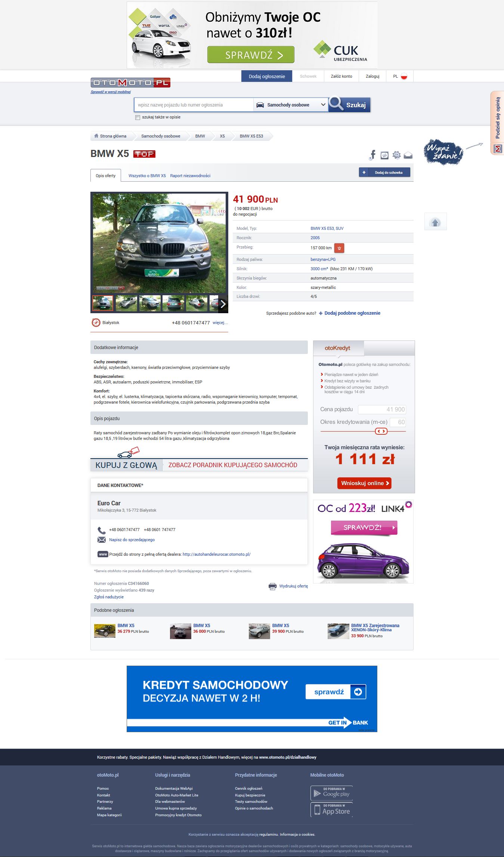Click the green SPRAWDŹ button in CUK ad

(251, 55)
